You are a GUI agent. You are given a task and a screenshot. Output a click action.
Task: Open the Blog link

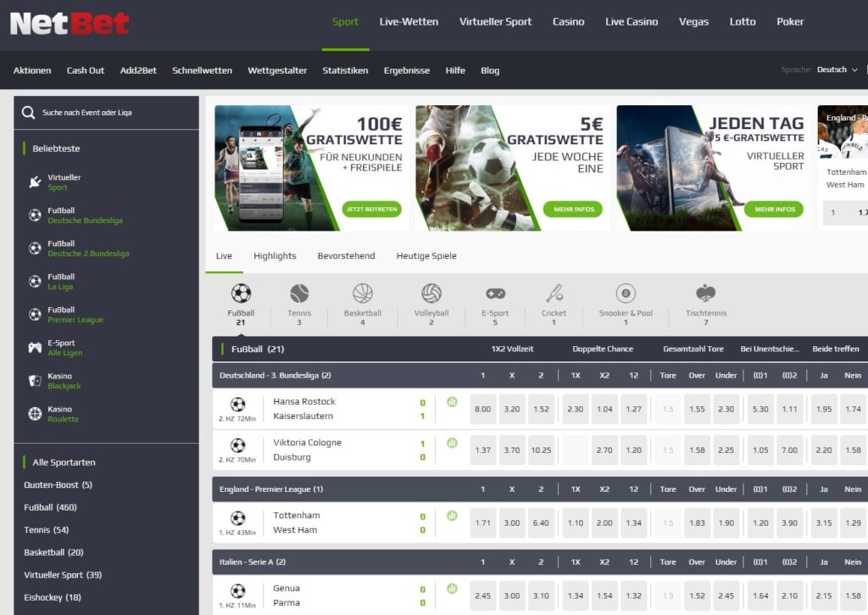pyautogui.click(x=490, y=70)
